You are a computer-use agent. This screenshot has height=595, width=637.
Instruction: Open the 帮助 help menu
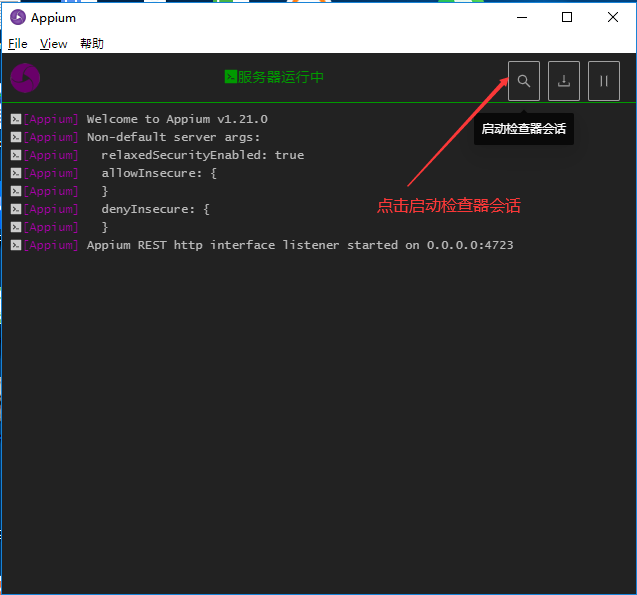(x=92, y=43)
